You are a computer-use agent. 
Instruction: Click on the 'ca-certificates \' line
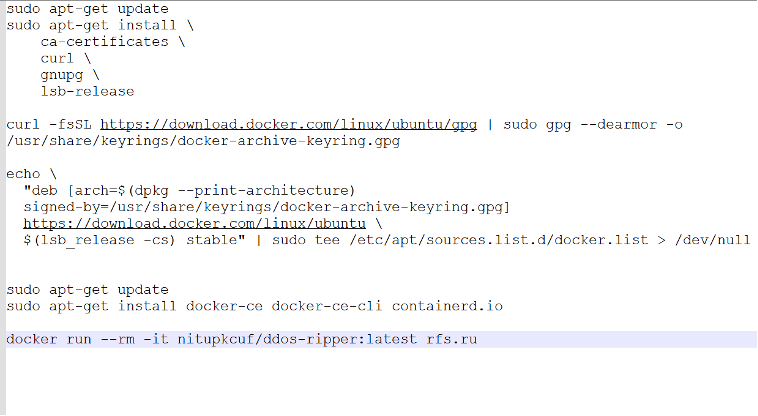click(113, 42)
